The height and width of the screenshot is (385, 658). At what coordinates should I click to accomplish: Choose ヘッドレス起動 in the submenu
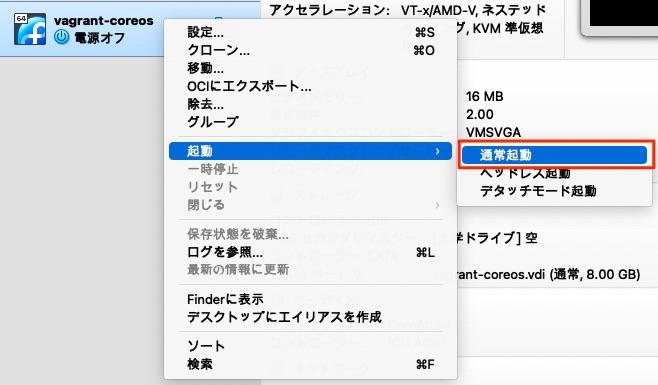point(554,173)
